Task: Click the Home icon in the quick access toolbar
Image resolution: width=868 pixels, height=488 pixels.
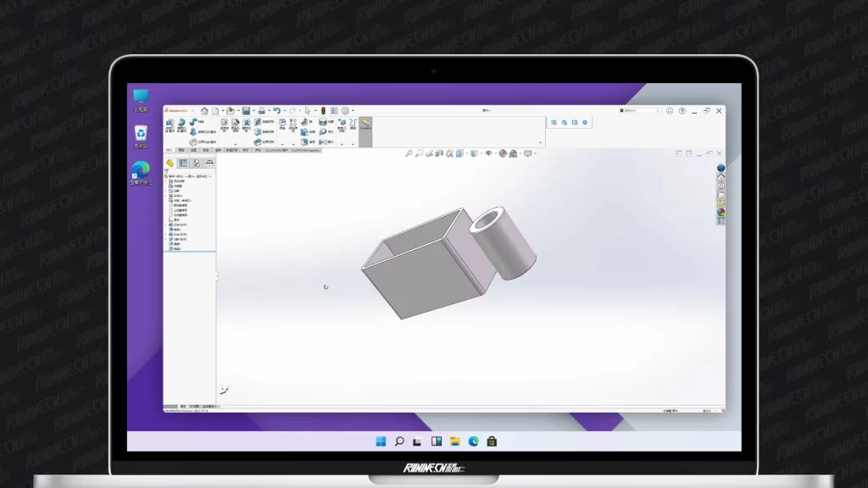Action: tap(204, 111)
